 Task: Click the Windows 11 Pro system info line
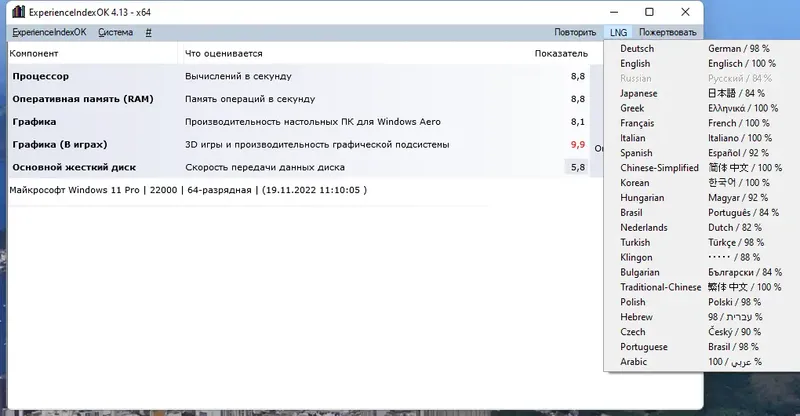coord(188,190)
